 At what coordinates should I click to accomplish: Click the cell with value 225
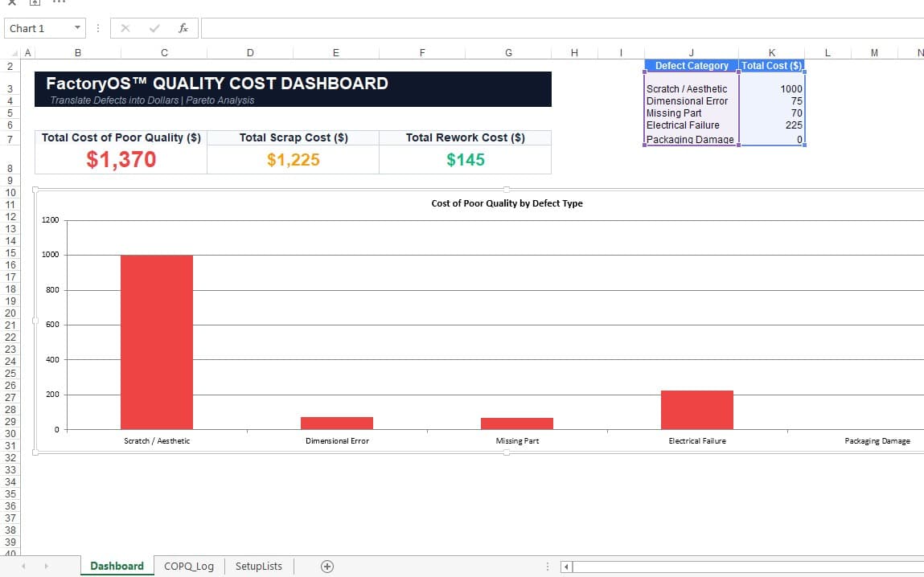771,125
